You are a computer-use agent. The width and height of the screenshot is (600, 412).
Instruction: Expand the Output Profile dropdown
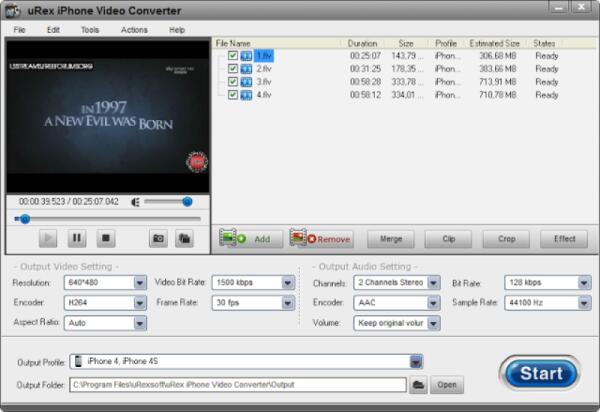tap(416, 362)
